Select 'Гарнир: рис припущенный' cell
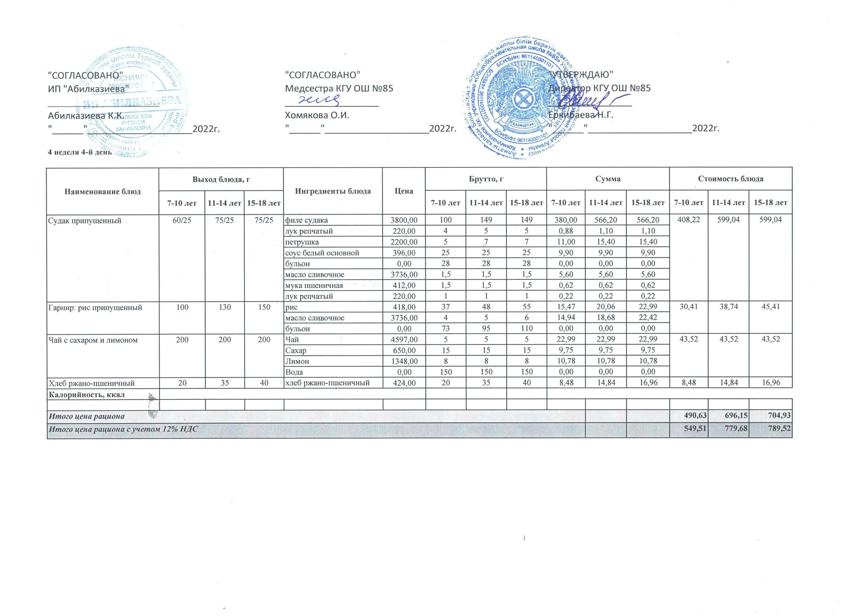This screenshot has height=616, width=847. coord(95,308)
